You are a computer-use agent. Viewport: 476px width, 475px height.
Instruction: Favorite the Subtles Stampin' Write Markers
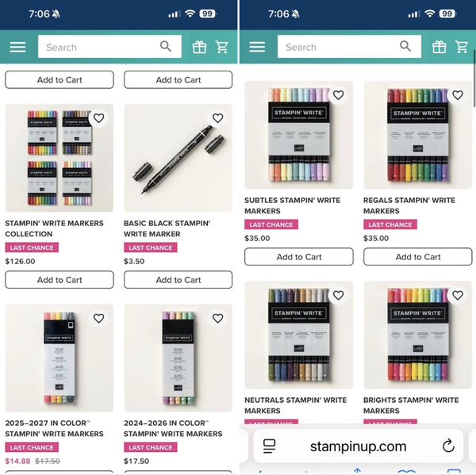[x=338, y=95]
